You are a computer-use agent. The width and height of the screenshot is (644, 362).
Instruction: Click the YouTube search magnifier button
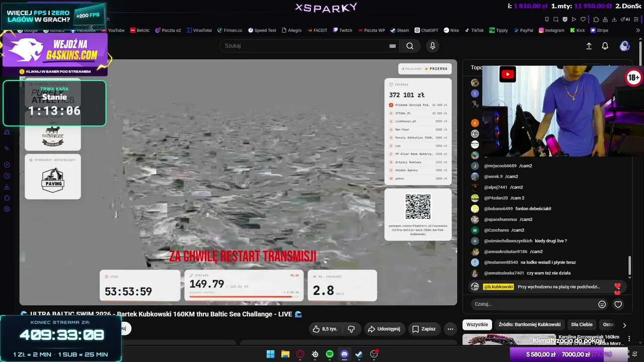(x=410, y=46)
